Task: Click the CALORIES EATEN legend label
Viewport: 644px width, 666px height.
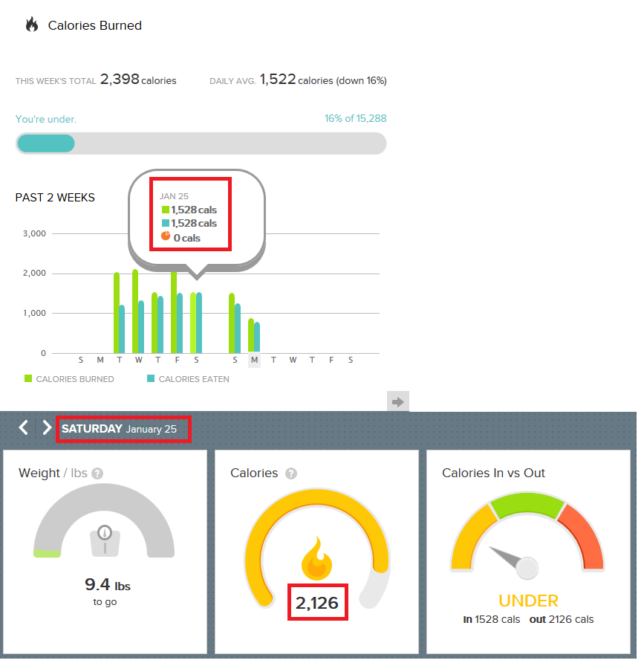Action: pyautogui.click(x=194, y=379)
